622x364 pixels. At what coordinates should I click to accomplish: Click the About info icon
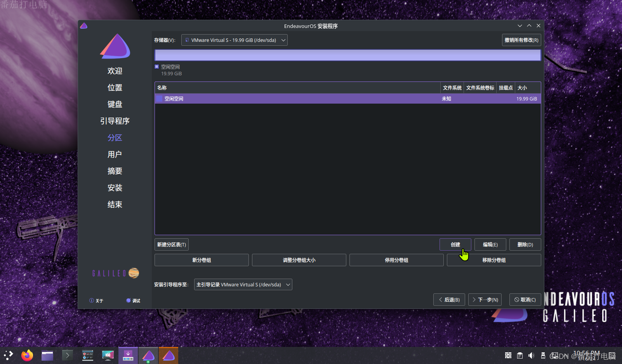click(x=92, y=300)
